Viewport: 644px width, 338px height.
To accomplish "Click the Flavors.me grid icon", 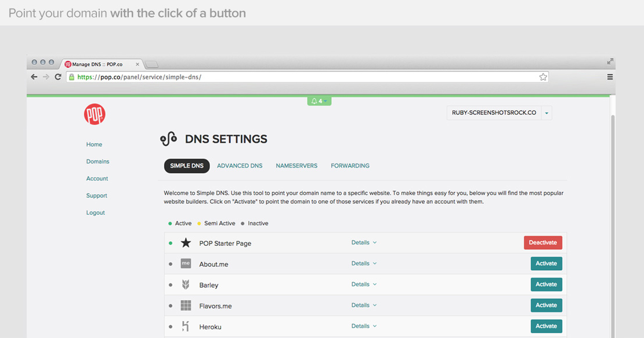I will pyautogui.click(x=186, y=305).
